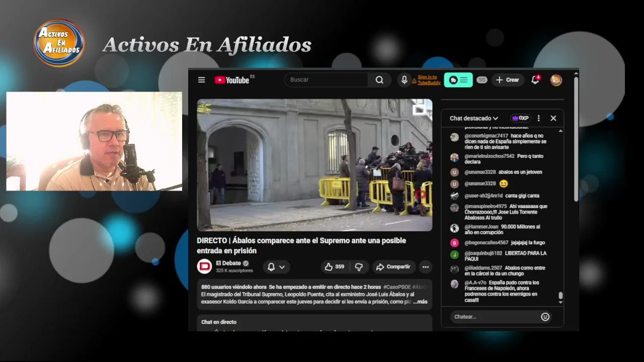Screen dimensions: 644x362
Task: Open the YouTube hamburger guide menu
Action: 201,80
